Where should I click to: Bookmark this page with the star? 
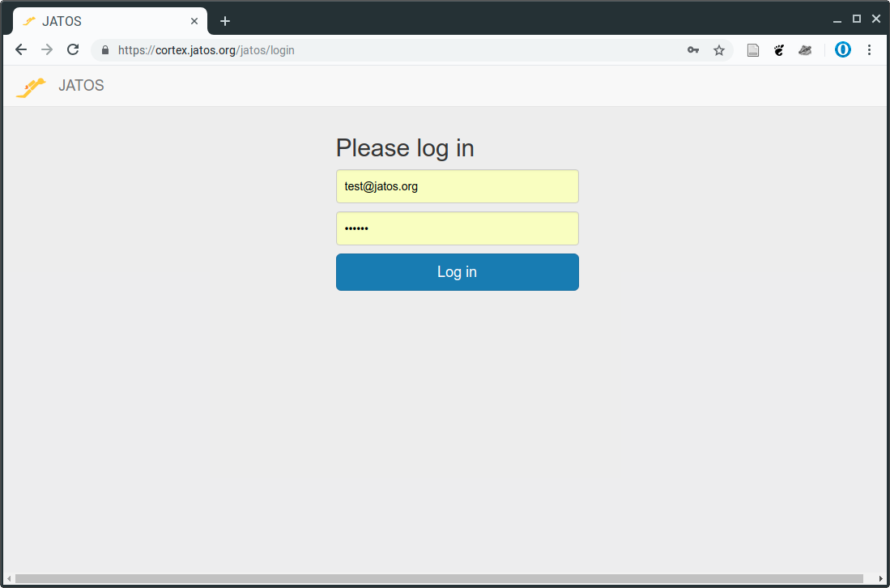[719, 50]
